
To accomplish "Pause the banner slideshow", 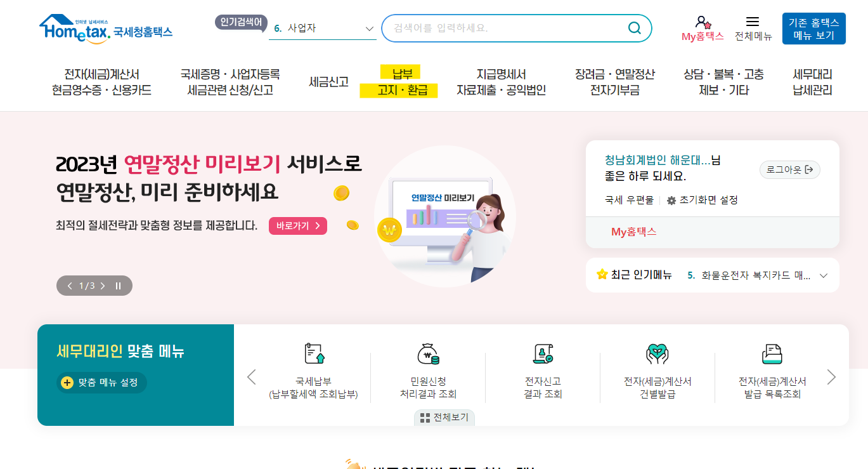I will [x=118, y=286].
